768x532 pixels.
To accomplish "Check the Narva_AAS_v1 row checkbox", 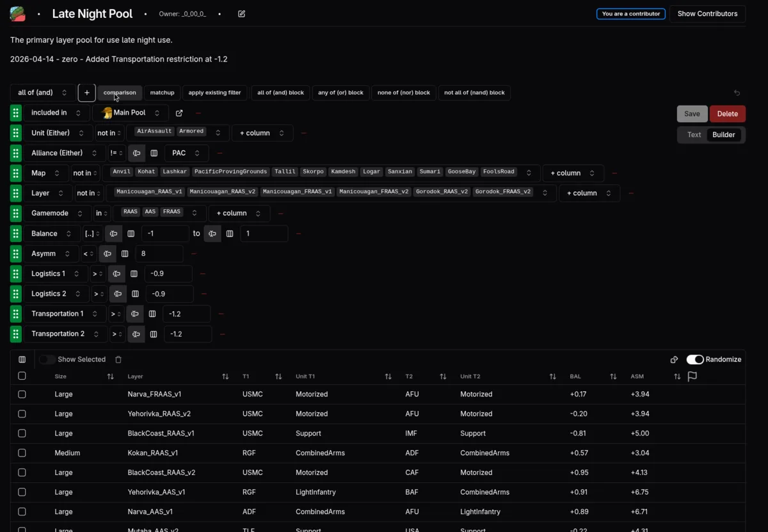I will [x=22, y=512].
